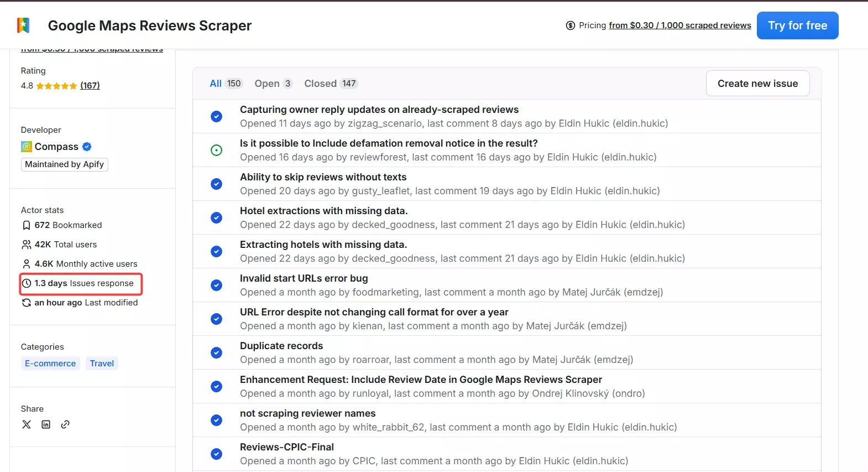Click the Try for free button
868x472 pixels.
(797, 25)
